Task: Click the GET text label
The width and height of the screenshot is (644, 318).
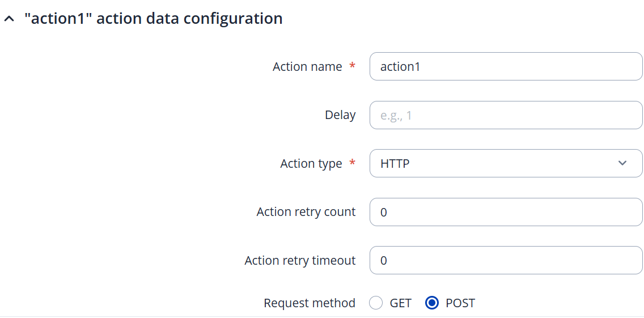Action: tap(400, 303)
